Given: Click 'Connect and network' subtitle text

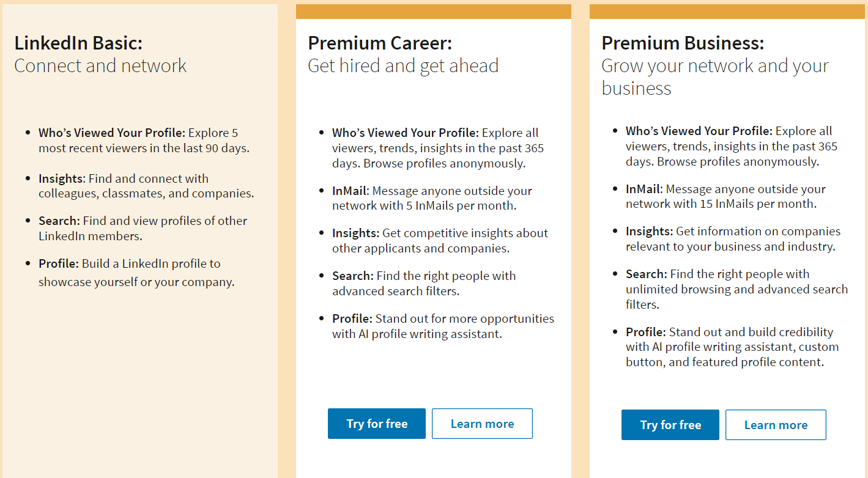Looking at the screenshot, I should 100,66.
